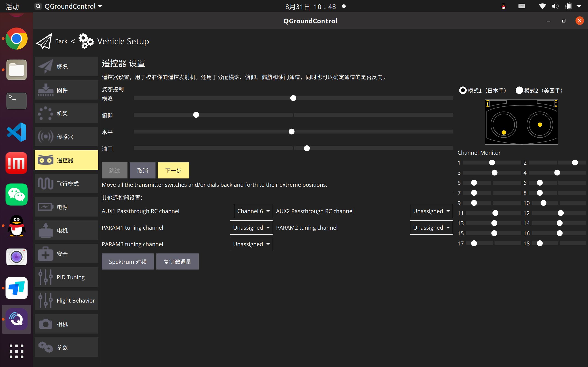Click the Spektrum 对频 button
The image size is (588, 367).
128,262
